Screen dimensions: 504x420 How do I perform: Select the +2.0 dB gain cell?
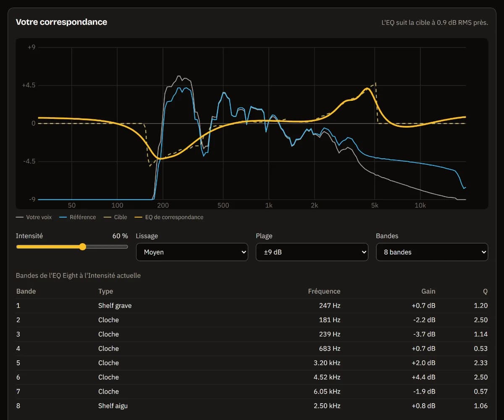(x=423, y=362)
